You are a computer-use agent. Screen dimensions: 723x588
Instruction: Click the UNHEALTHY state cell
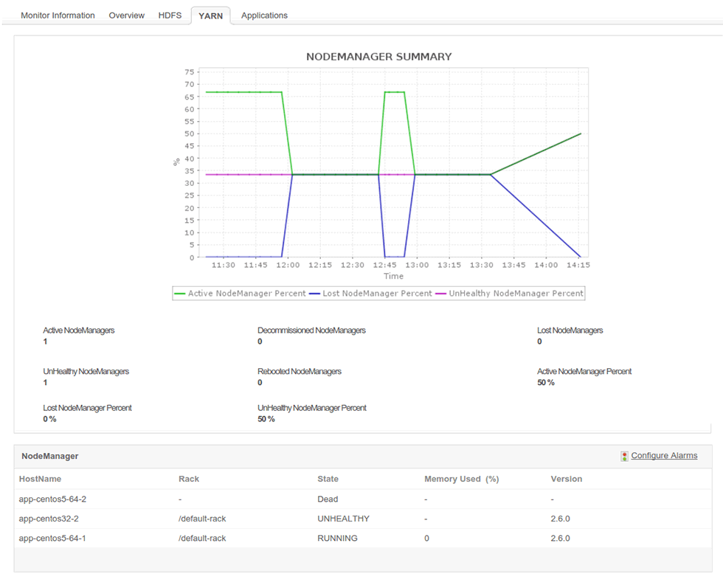344,519
